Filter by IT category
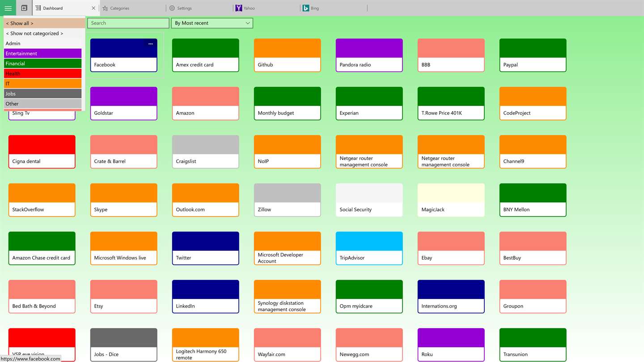 (43, 84)
